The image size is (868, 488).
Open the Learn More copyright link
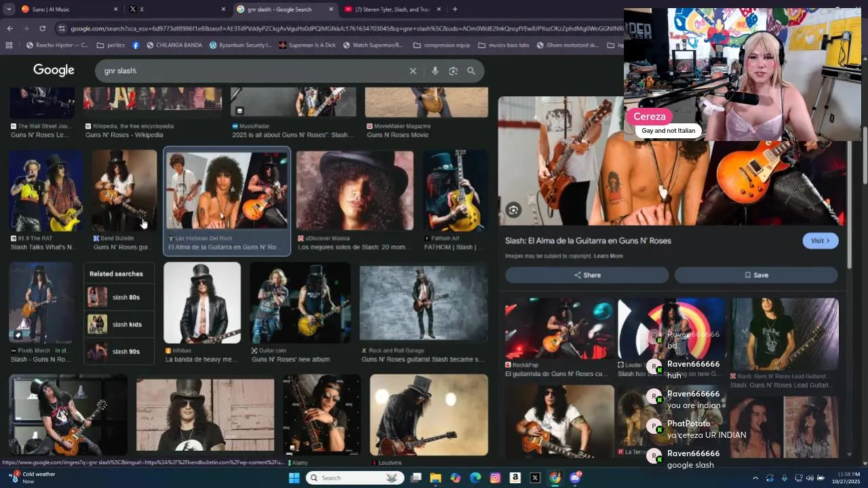coord(608,256)
